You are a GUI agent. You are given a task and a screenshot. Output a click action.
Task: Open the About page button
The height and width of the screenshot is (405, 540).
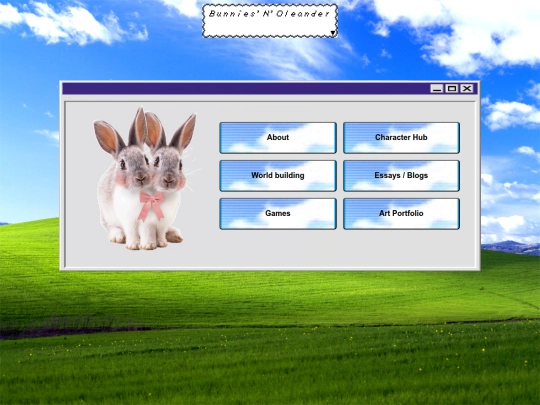point(278,137)
